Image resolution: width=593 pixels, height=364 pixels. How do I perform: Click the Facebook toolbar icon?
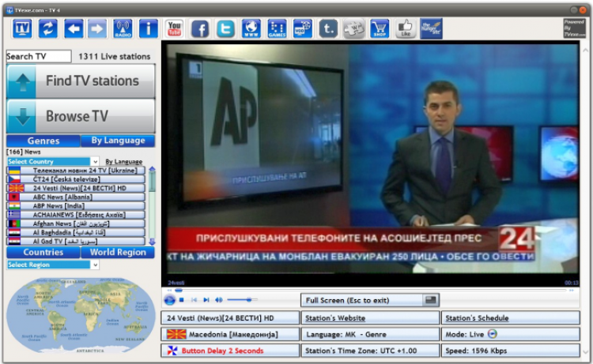pos(200,29)
